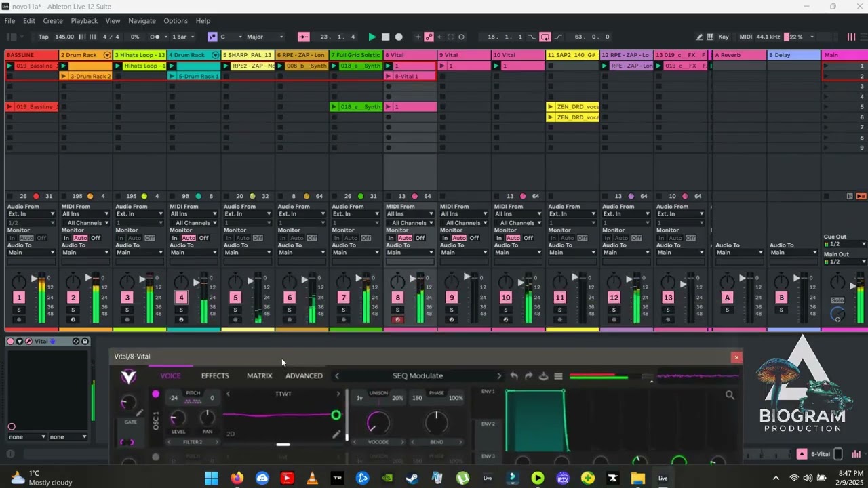The height and width of the screenshot is (488, 868).
Task: Toggle Vital OSC 1 power button
Action: click(x=156, y=394)
